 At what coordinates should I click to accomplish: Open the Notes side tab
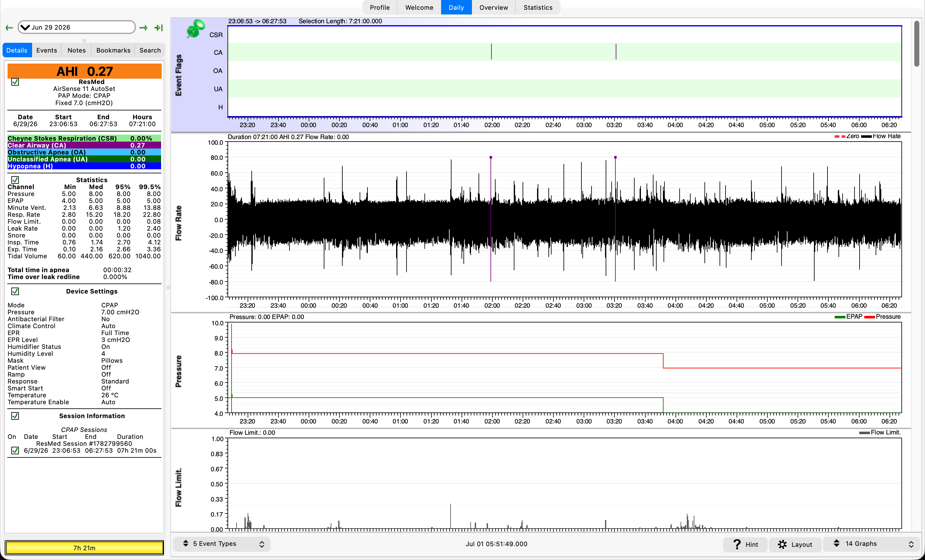click(x=76, y=50)
